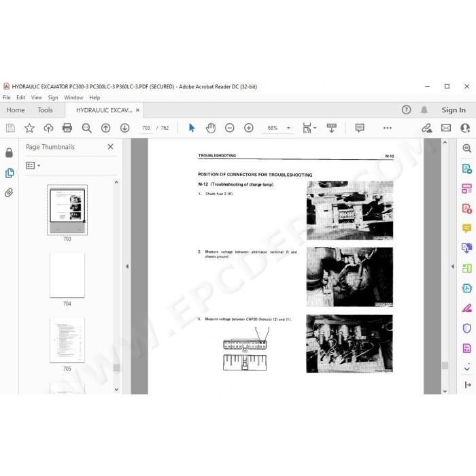Open the security lock panel icon
The image size is (476, 476).
pos(9,153)
